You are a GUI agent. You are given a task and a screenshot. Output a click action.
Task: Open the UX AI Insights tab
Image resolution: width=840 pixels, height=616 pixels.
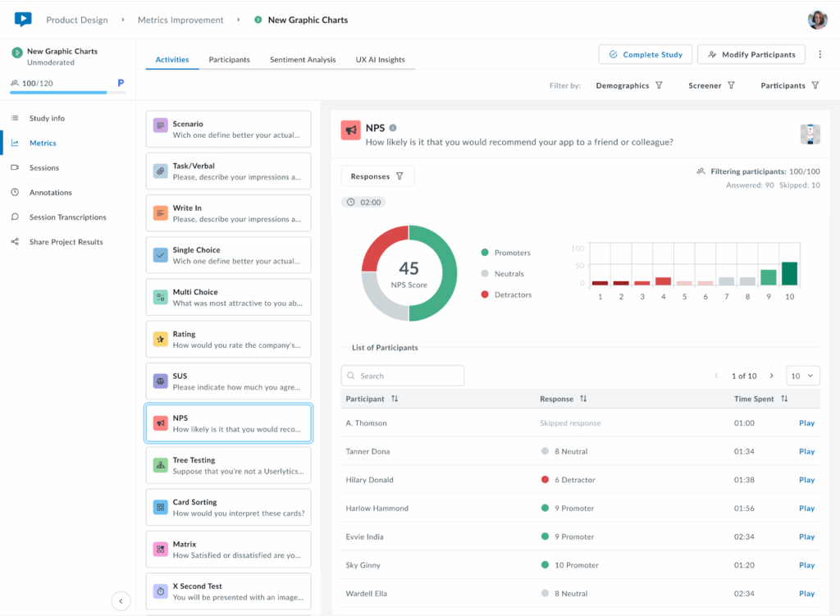click(379, 59)
